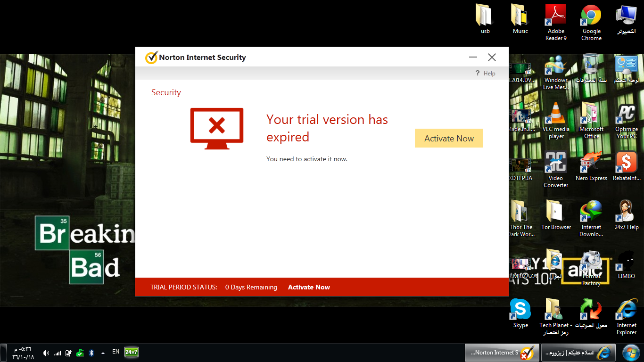The image size is (644, 362).
Task: Minimize the Norton Internet Security window
Action: [x=473, y=58]
